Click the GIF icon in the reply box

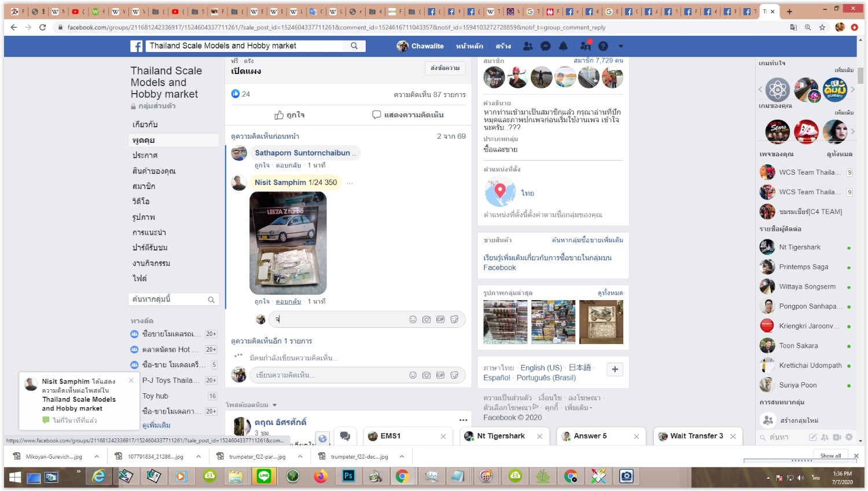click(440, 319)
